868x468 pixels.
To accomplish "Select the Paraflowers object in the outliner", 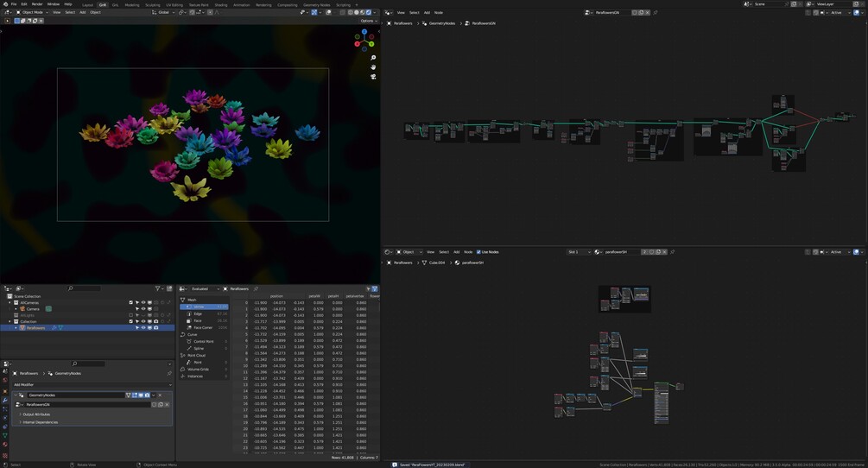I will tap(36, 327).
